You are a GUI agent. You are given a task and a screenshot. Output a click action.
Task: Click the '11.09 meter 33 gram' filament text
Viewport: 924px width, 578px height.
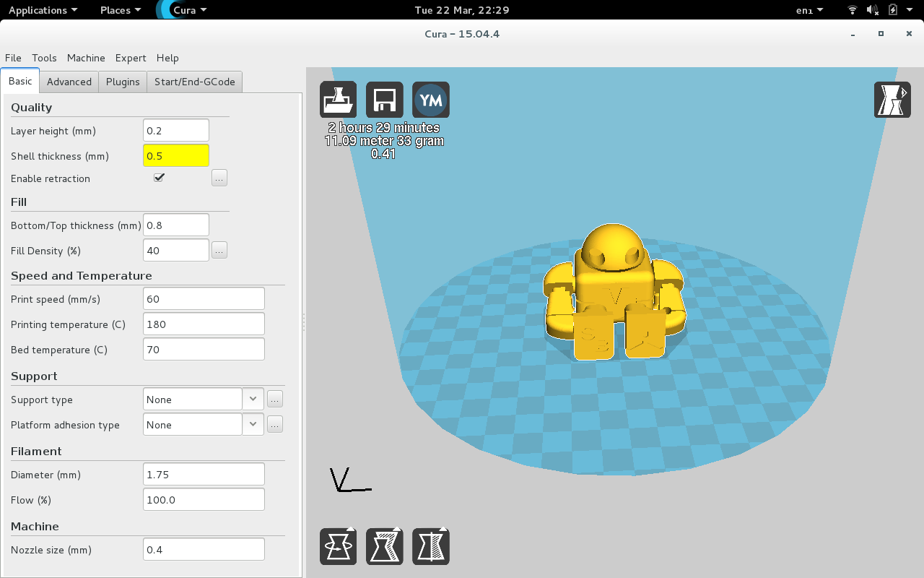pyautogui.click(x=384, y=141)
